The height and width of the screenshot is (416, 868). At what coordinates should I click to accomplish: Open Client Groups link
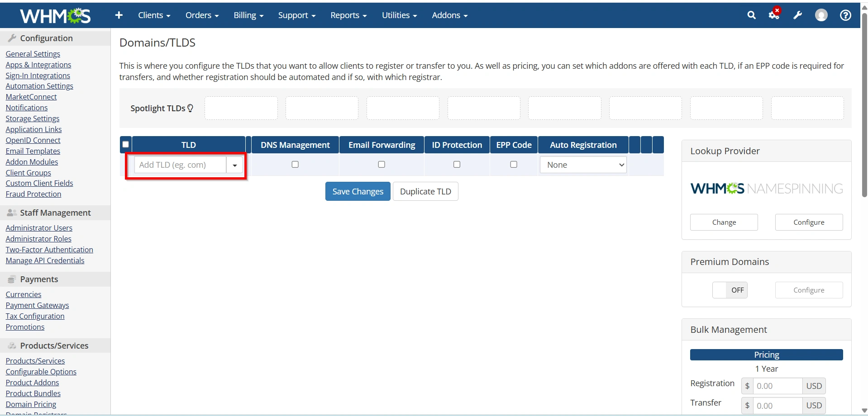[29, 173]
